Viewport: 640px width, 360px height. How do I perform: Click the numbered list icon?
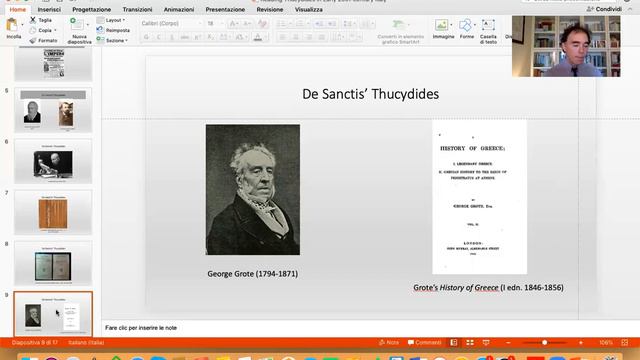pyautogui.click(x=300, y=24)
